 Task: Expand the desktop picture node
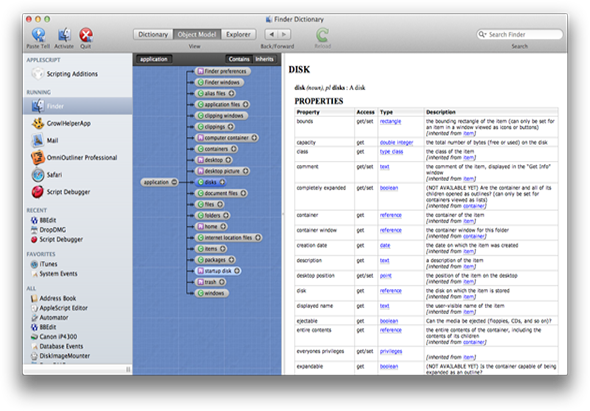pos(245,171)
